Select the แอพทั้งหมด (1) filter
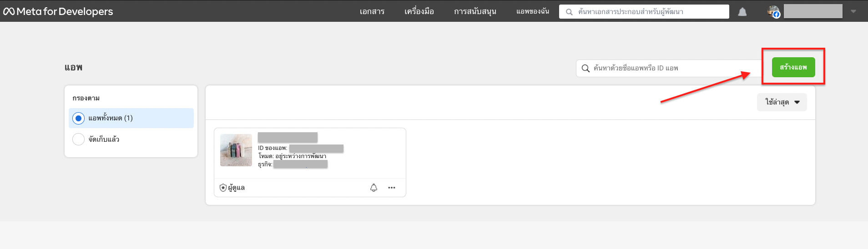Image resolution: width=868 pixels, height=249 pixels. point(131,118)
